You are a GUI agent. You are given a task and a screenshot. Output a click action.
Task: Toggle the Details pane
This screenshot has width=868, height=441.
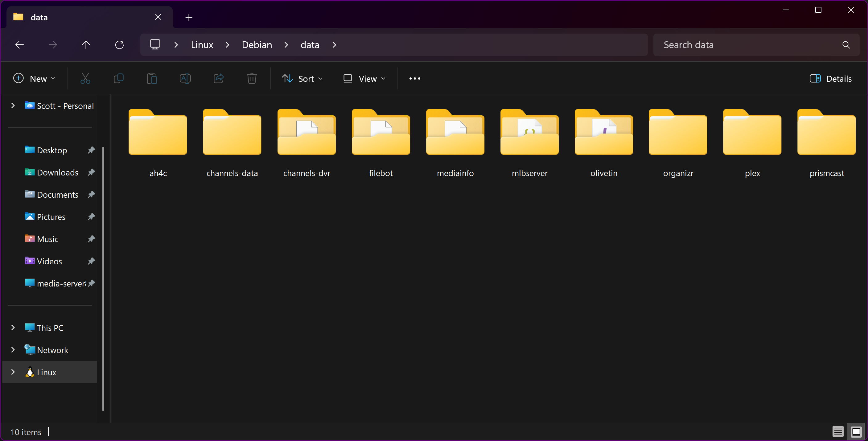coord(830,79)
